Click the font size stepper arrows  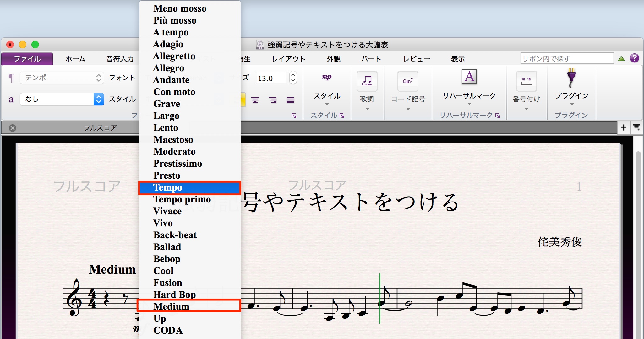293,78
